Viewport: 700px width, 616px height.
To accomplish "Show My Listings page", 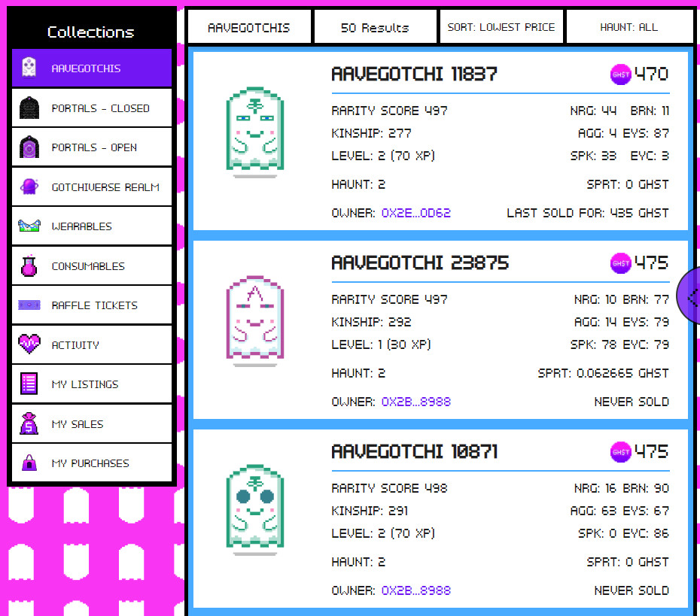I will [x=92, y=384].
